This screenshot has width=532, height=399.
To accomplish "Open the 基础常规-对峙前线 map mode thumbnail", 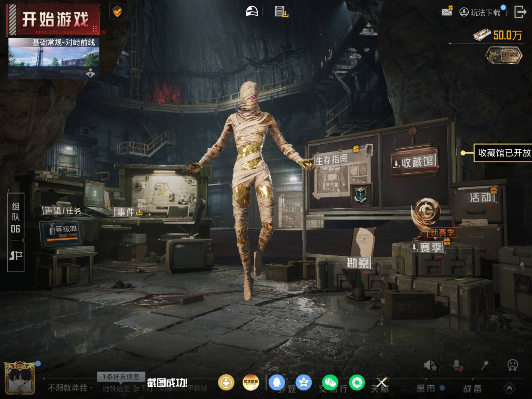I will pyautogui.click(x=54, y=58).
